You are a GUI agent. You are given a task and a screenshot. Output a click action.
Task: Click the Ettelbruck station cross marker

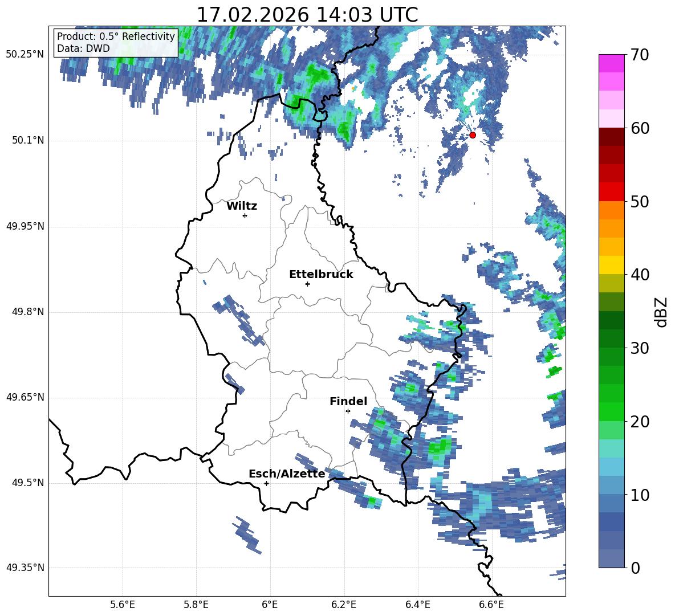(x=307, y=284)
